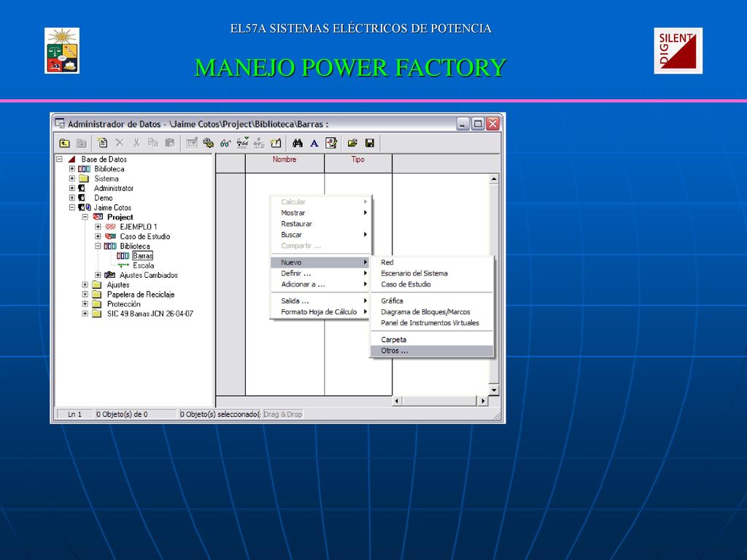The width and height of the screenshot is (747, 560).
Task: Open the Salida submenu
Action: pyautogui.click(x=320, y=301)
